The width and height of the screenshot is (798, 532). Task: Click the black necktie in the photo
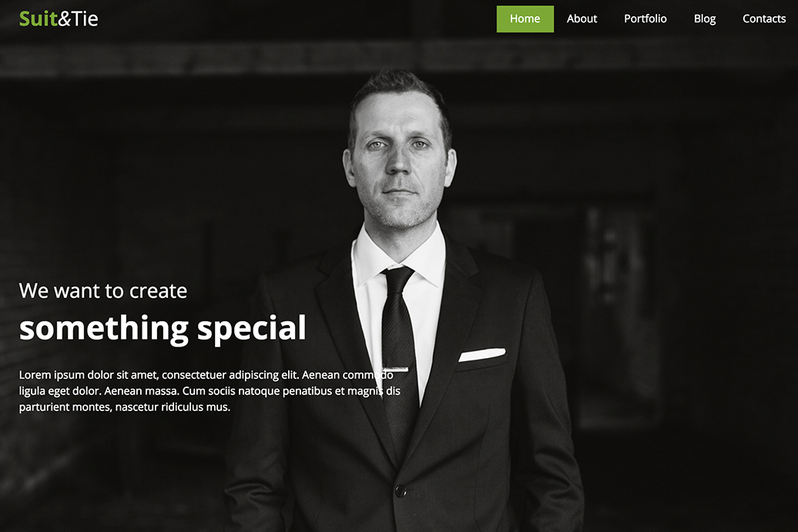coord(399,351)
